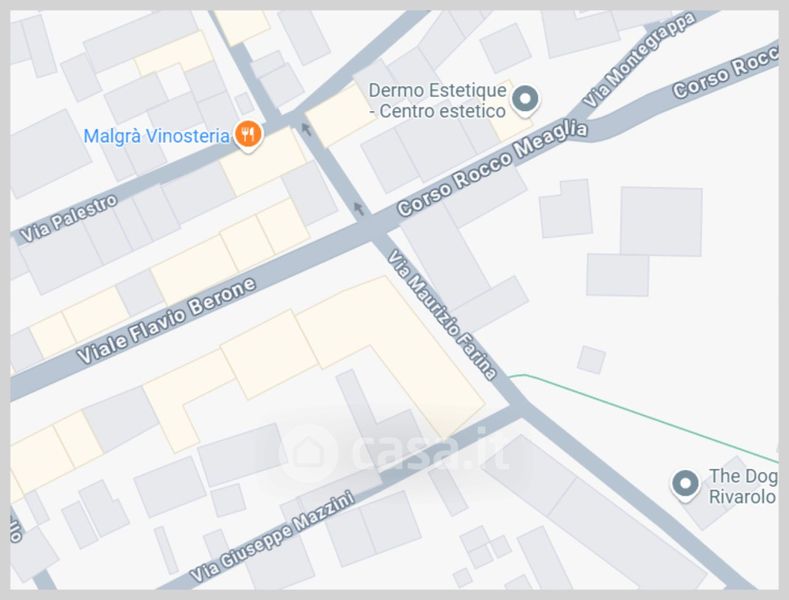Image resolution: width=789 pixels, height=600 pixels.
Task: Select The Dog Rivarolo text label
Action: coord(743,486)
